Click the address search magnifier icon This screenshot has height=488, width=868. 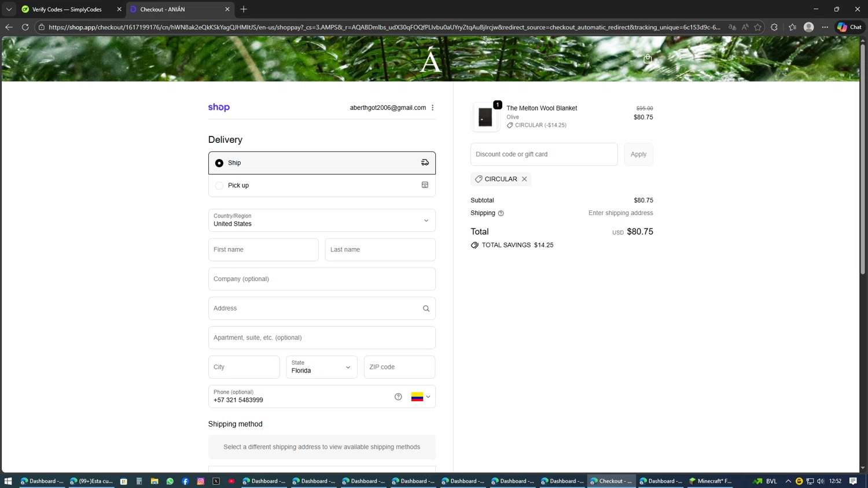(426, 309)
